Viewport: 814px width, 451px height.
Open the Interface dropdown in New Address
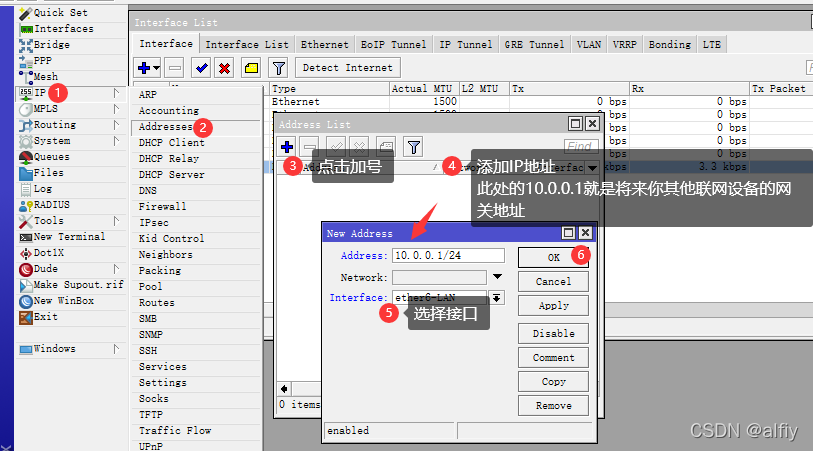pos(497,297)
